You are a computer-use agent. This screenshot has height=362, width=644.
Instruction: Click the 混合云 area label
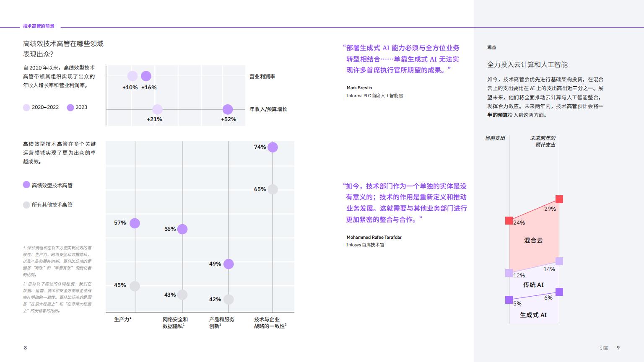point(533,240)
